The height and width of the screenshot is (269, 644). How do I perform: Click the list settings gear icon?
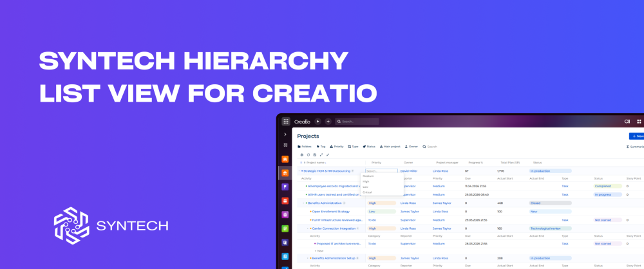tap(301, 154)
